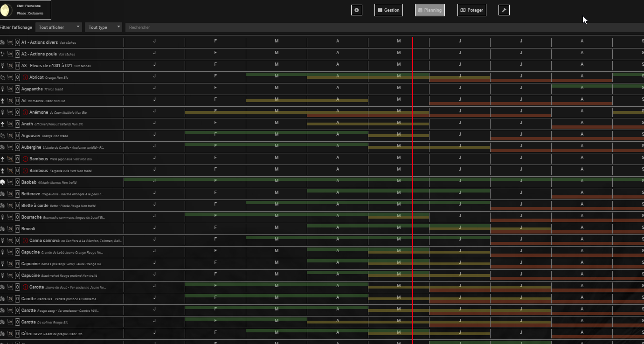Click into the Rechercher search field
The width and height of the screenshot is (644, 344).
pos(382,28)
